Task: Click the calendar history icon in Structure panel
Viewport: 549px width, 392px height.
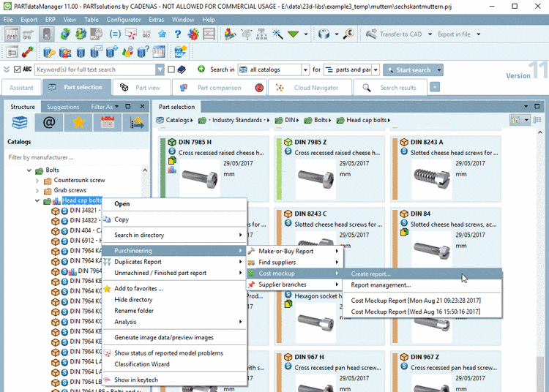Action: [108, 123]
